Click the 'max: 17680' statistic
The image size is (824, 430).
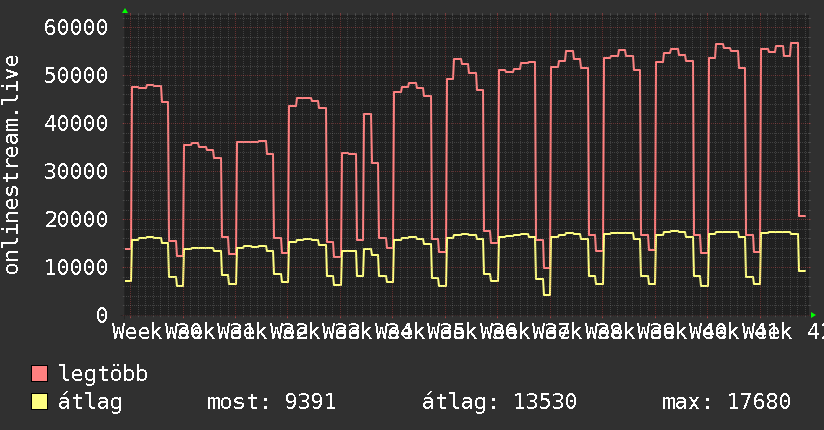[726, 402]
